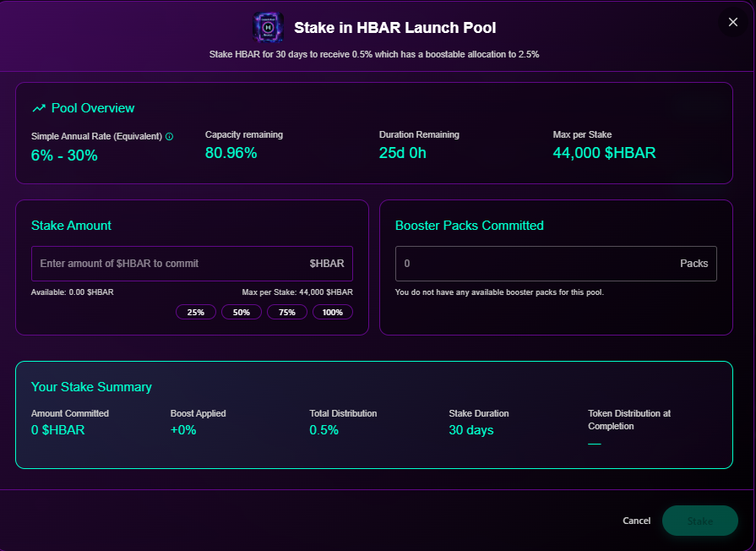
Task: Click the 'Boost Applied' label
Action: pos(199,413)
